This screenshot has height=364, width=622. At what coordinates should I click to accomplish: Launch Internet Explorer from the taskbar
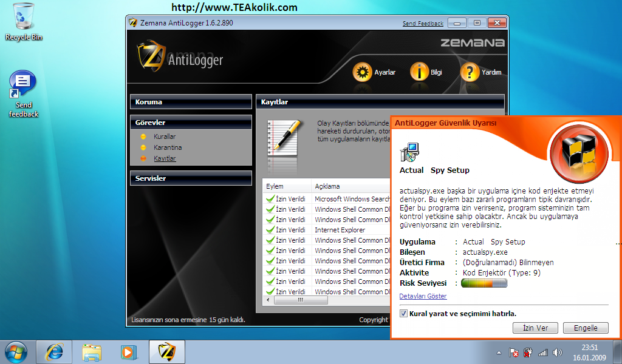[x=54, y=352]
